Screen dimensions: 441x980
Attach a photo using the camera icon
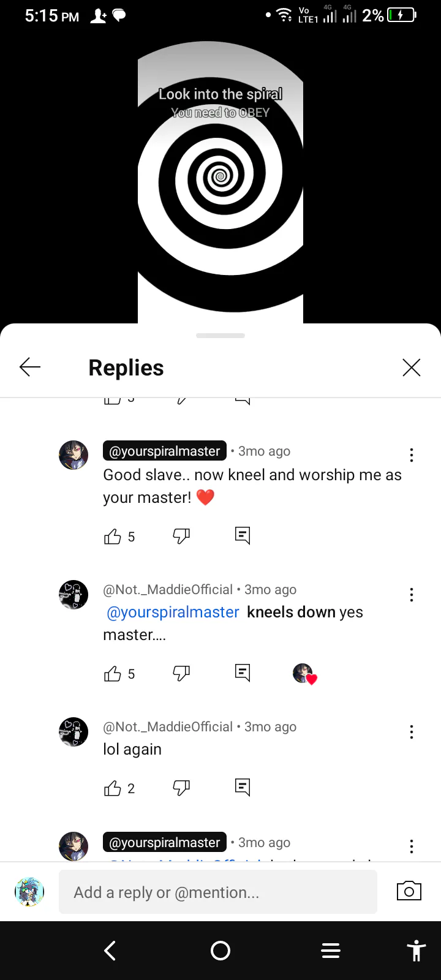coord(409,891)
